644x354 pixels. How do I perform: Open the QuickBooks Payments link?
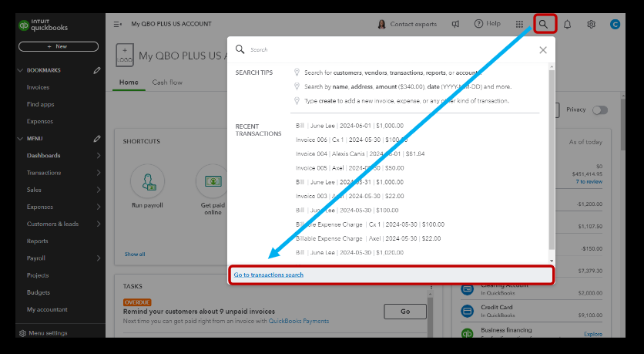click(299, 321)
